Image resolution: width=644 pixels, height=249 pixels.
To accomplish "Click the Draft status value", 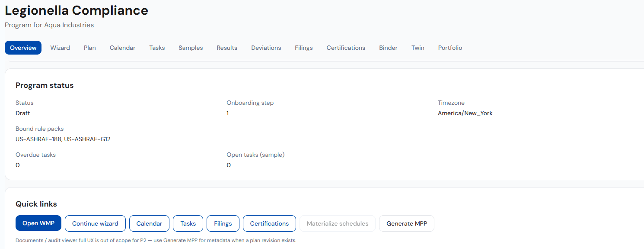I will coord(23,113).
